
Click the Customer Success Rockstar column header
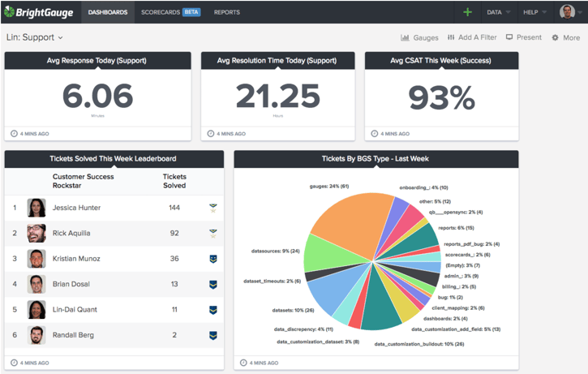[x=83, y=181]
